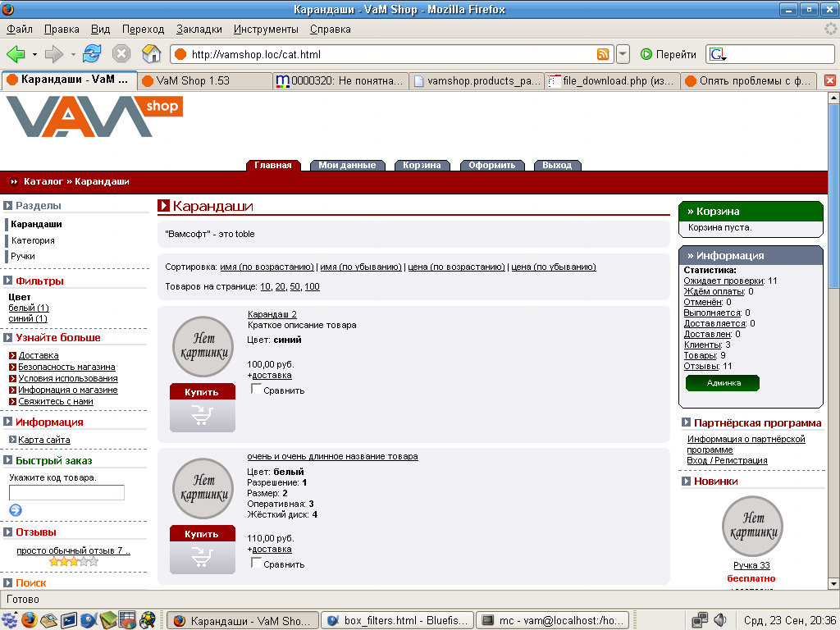840x630 pixels.
Task: Check Сравнить for Карандаш 2
Action: (257, 390)
